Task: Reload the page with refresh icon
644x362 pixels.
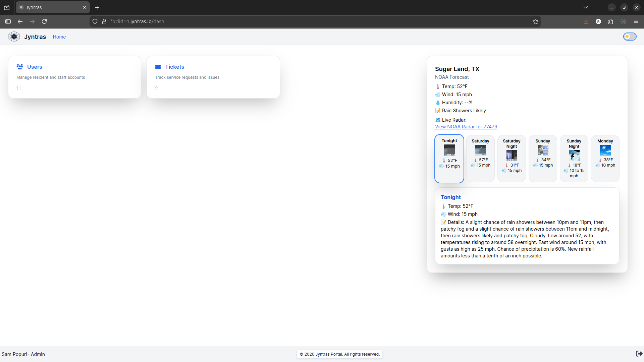Action: (x=44, y=21)
